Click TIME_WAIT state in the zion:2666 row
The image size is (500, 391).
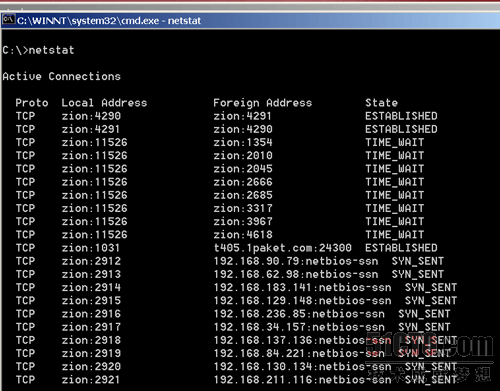click(395, 182)
